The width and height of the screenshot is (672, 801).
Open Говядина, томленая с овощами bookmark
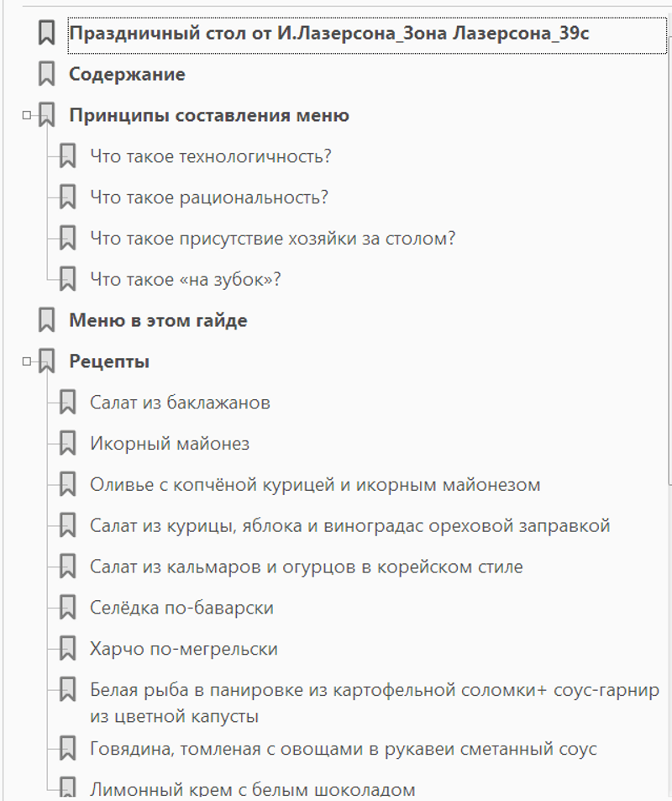tap(343, 748)
